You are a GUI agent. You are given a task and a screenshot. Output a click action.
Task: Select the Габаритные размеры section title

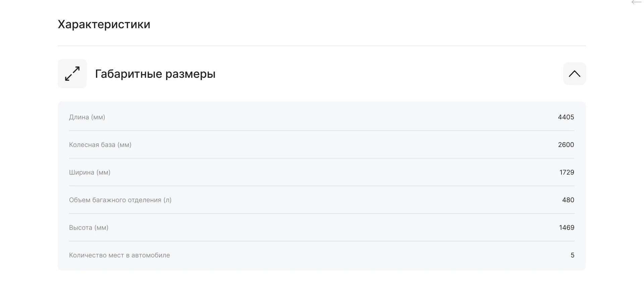(x=155, y=74)
